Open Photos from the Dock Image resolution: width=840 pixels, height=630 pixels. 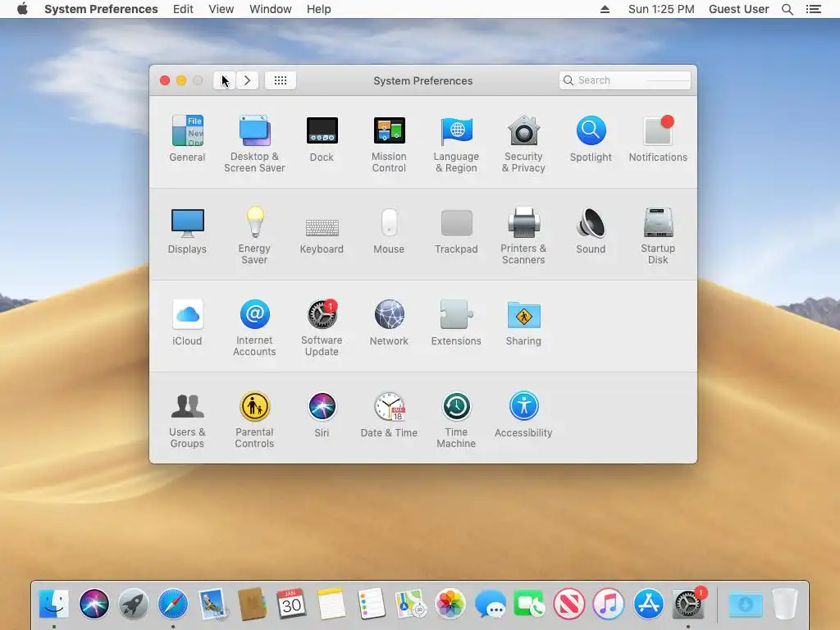pos(450,603)
